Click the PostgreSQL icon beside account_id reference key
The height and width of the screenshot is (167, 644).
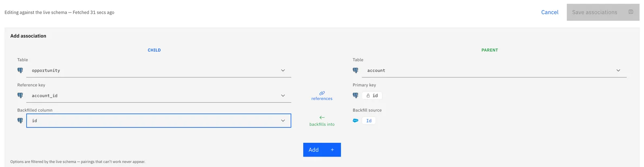coord(20,96)
